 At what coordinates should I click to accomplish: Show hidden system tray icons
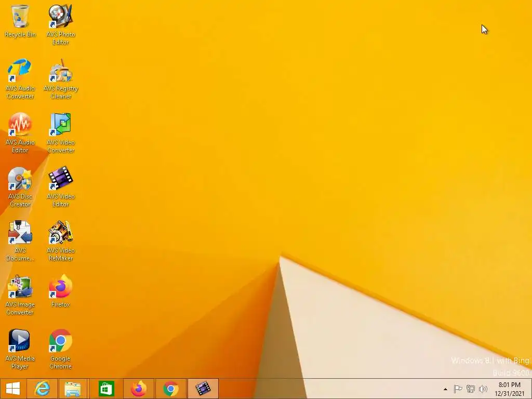click(445, 389)
